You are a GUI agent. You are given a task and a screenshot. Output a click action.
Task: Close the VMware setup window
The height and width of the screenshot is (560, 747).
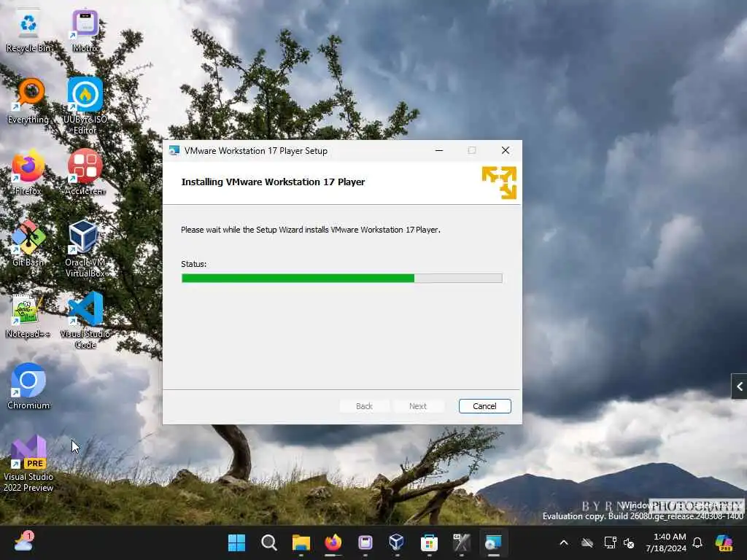click(506, 150)
